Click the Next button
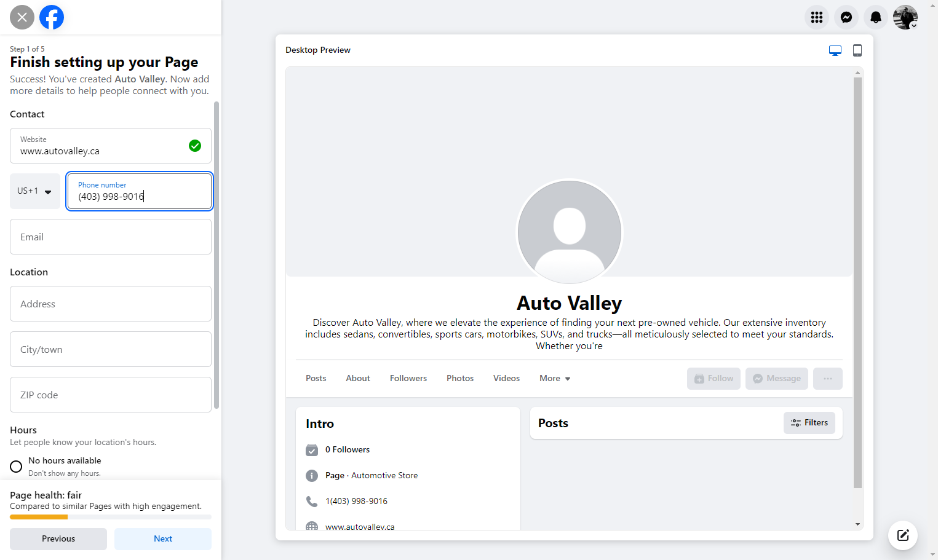 (x=163, y=539)
